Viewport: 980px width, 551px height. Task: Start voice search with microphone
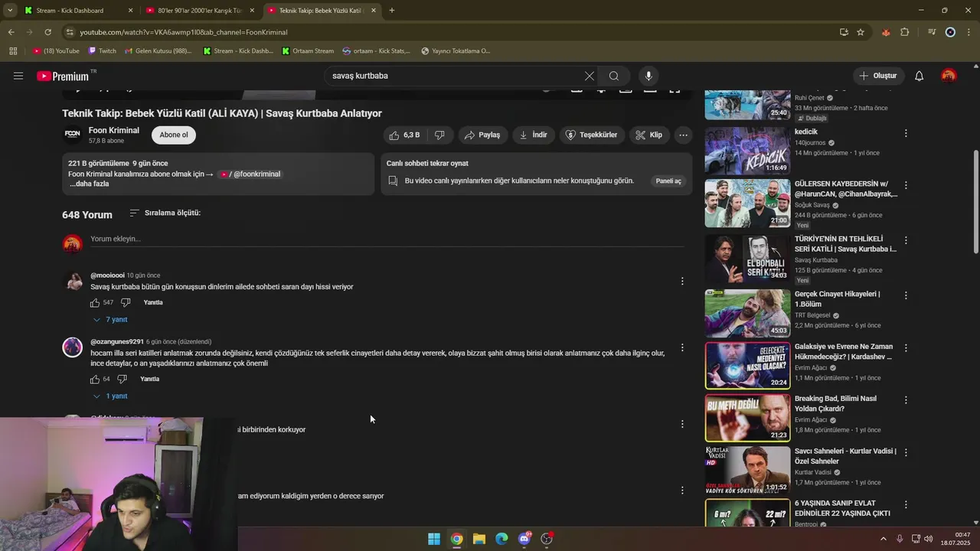pos(648,76)
